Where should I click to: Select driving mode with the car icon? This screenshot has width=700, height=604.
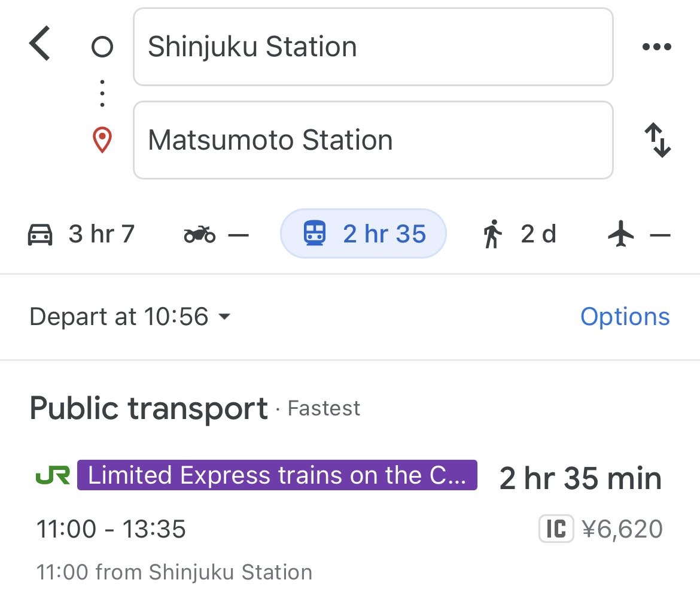click(x=81, y=234)
